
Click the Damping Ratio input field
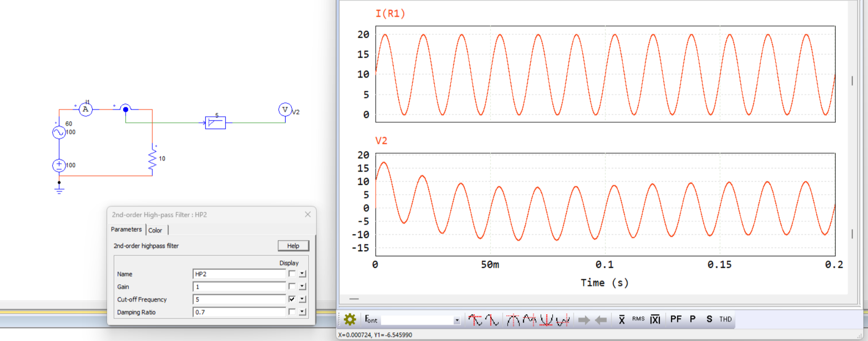(x=239, y=312)
